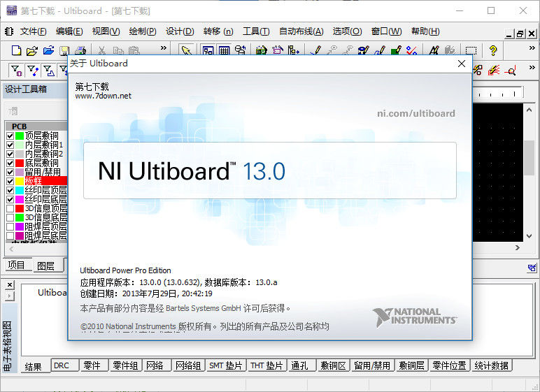Select the dashed rectangle area tool

tap(471, 50)
